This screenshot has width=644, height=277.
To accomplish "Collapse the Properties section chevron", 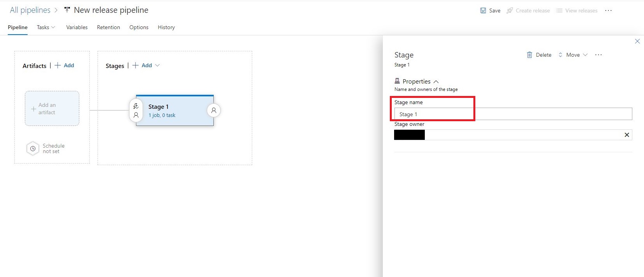I will tap(436, 82).
